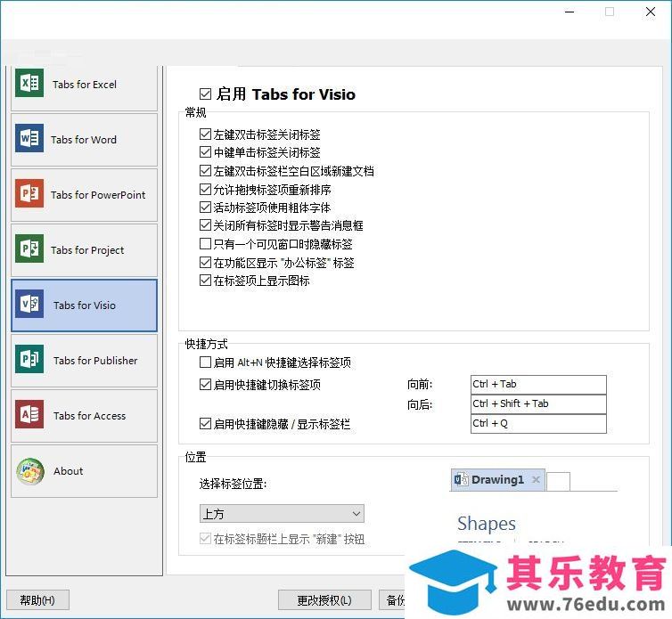
Task: Toggle 在标签项上显示图标 checkbox
Action: click(x=205, y=281)
